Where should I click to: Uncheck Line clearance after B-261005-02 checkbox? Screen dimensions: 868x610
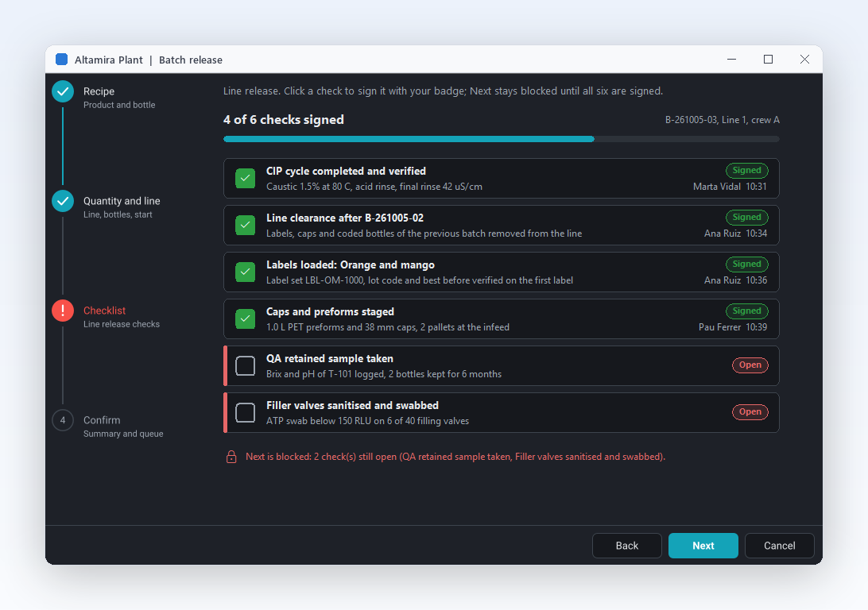click(246, 225)
